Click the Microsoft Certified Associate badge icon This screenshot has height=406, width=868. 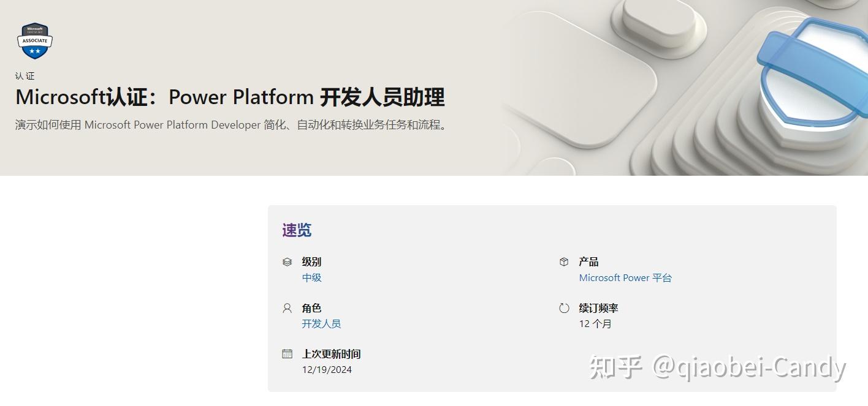coord(34,40)
